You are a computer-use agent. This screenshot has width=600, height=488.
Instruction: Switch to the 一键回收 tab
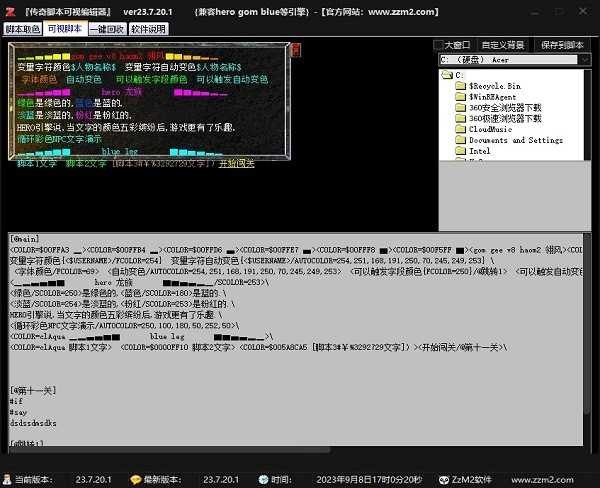click(x=106, y=29)
